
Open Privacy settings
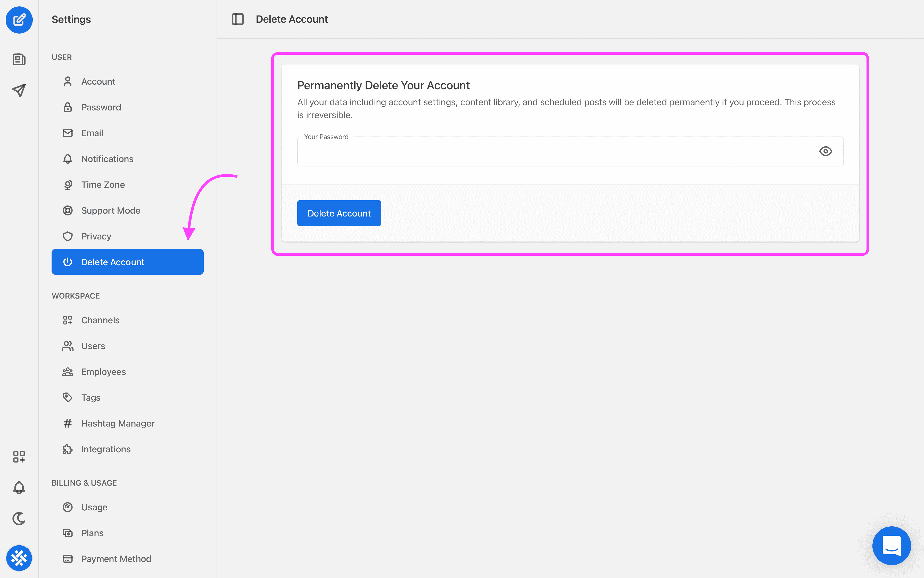tap(128, 236)
